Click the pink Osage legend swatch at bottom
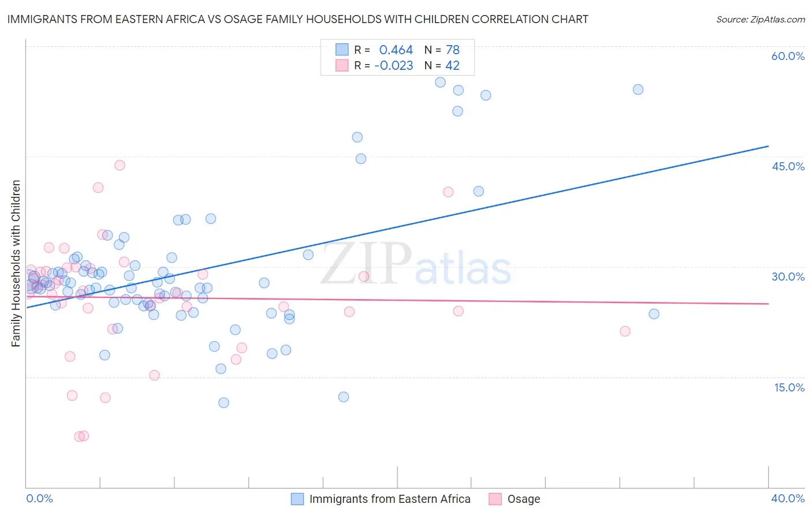This screenshot has width=812, height=515. pyautogui.click(x=495, y=499)
